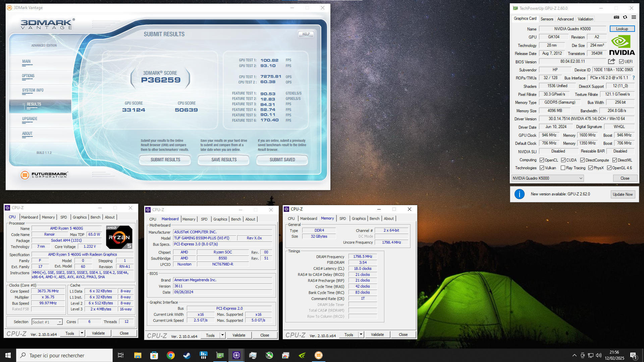Click the taskbar clock showing 21:56
The height and width of the screenshot is (362, 644).
pos(614,355)
